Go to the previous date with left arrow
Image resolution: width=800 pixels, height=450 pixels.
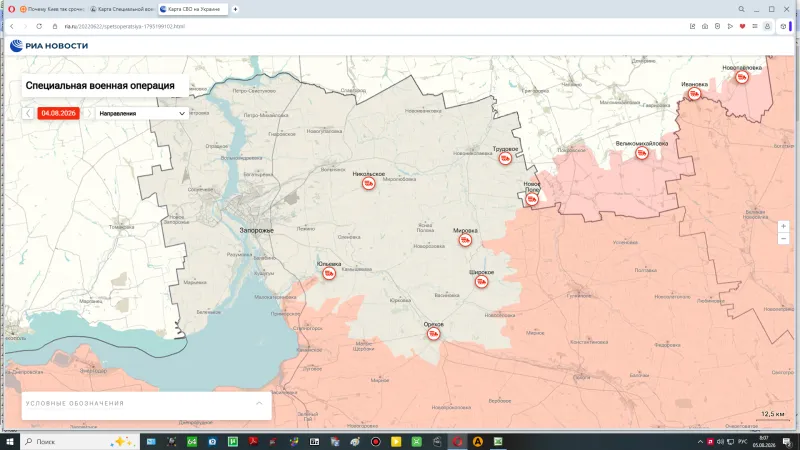[28, 113]
